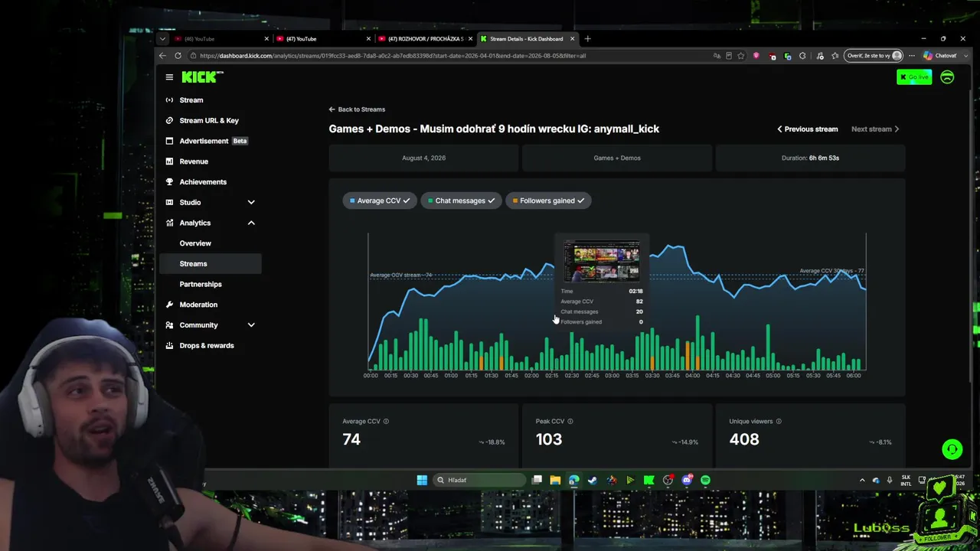
Task: Click the Overiť, že ste to vy profile button
Action: coord(874,56)
